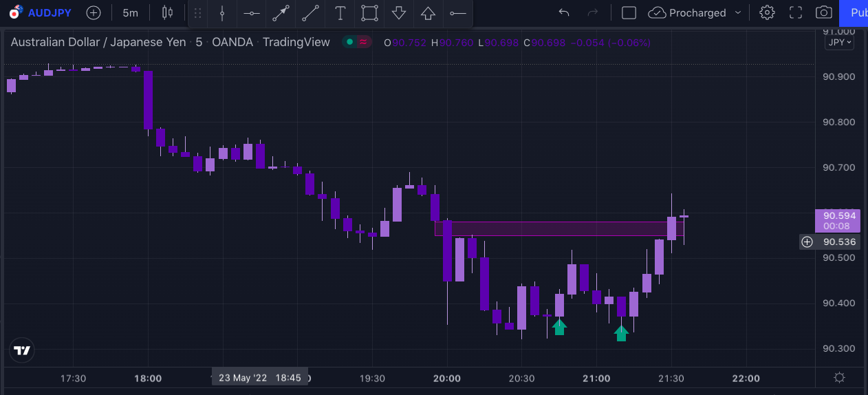
Task: Click the 20:45 green up arrow marker
Action: (x=559, y=327)
